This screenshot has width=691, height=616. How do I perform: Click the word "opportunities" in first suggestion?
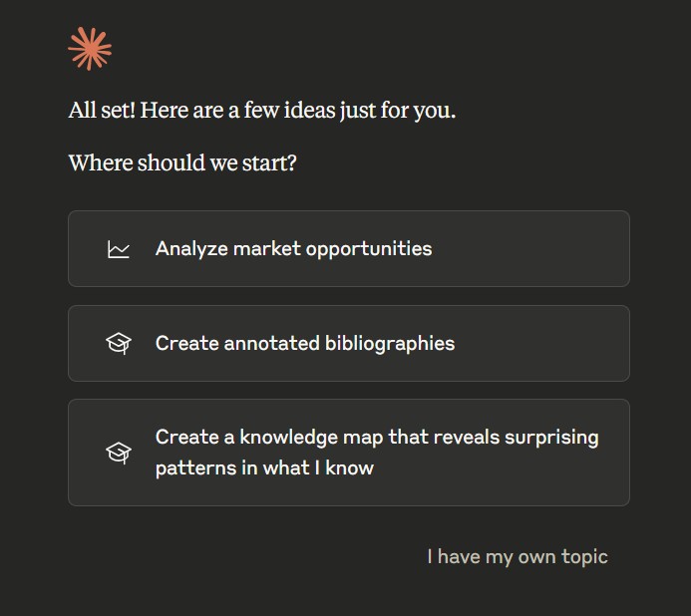coord(371,249)
